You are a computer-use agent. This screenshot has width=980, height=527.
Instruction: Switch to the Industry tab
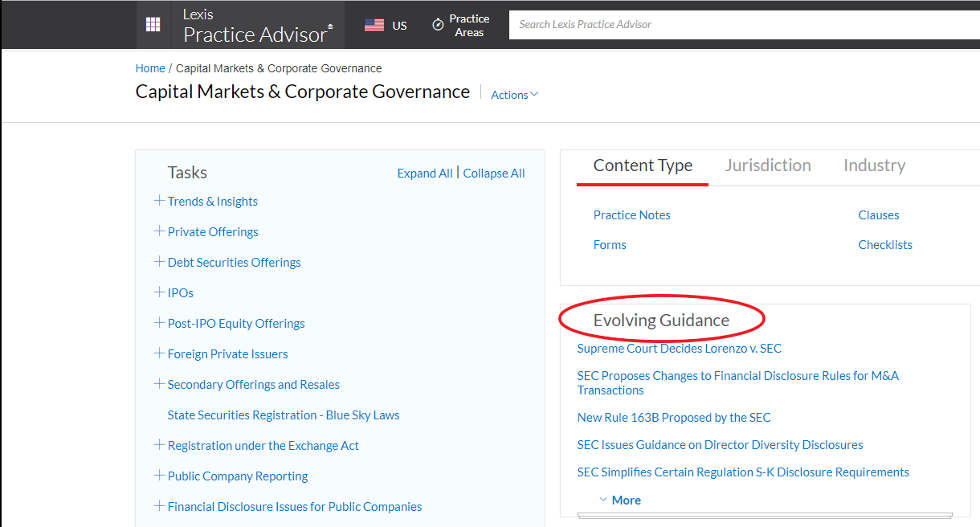(874, 165)
